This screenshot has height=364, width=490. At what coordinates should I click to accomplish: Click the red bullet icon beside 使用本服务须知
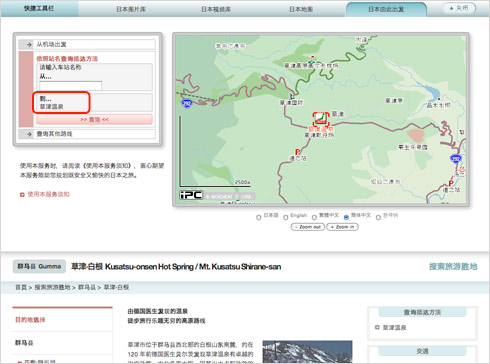point(22,195)
